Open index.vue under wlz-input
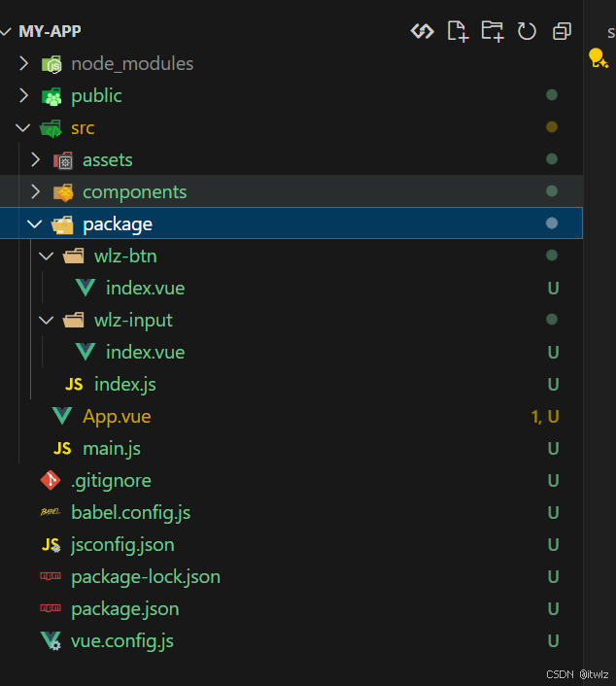 pyautogui.click(x=145, y=352)
